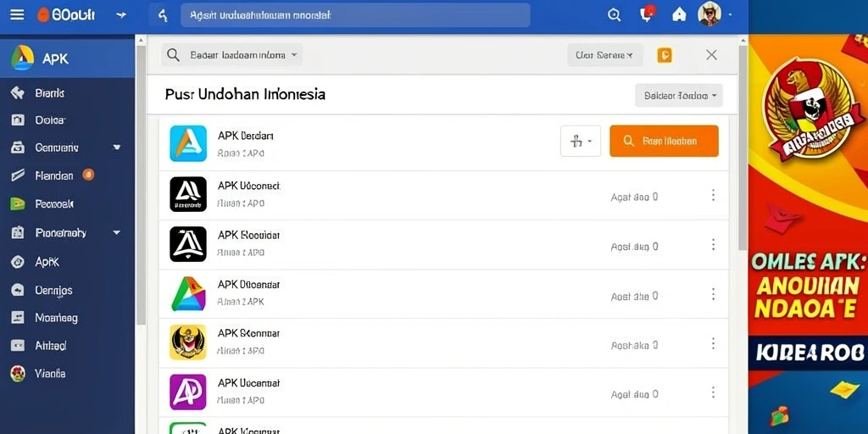This screenshot has width=868, height=434.
Task: Click the magnifier in the panel search box
Action: click(173, 55)
